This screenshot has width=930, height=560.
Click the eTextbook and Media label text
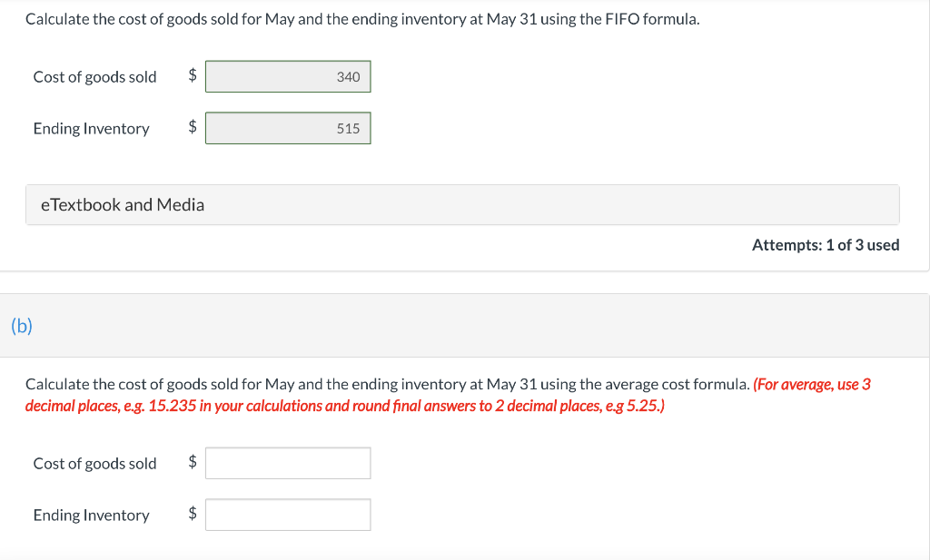[x=122, y=204]
